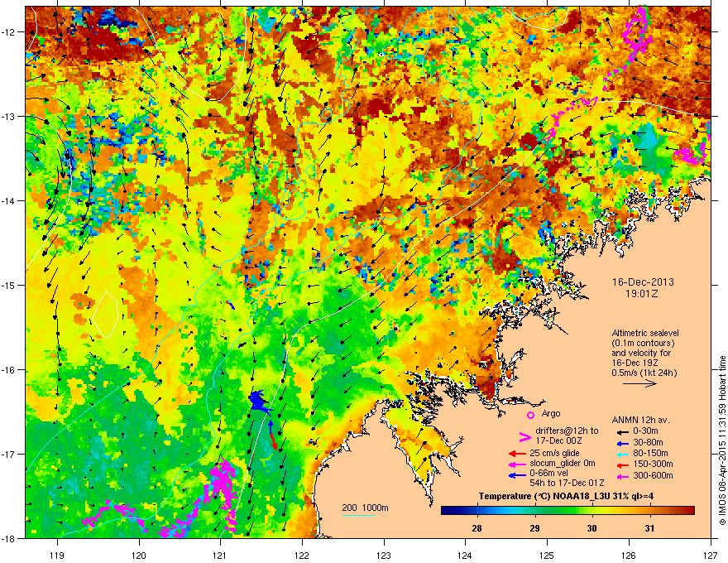Image resolution: width=728 pixels, height=563 pixels.
Task: Click the '28' color bar tick label
Action: click(477, 528)
